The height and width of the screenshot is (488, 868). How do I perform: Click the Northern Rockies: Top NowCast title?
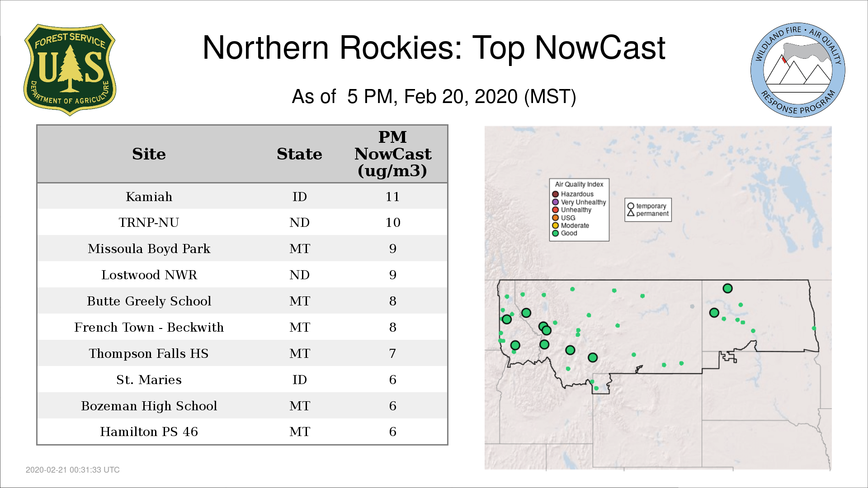tap(434, 48)
